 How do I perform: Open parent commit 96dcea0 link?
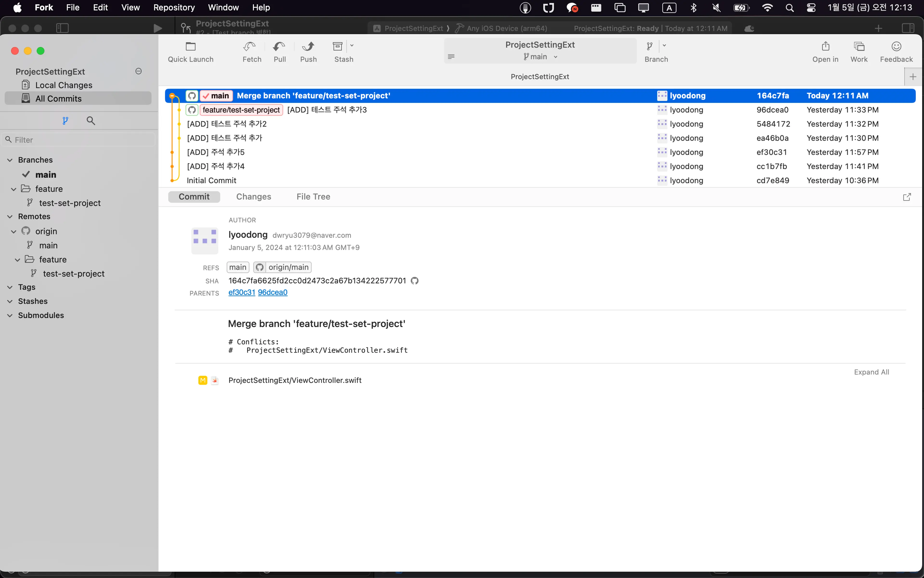pyautogui.click(x=273, y=292)
